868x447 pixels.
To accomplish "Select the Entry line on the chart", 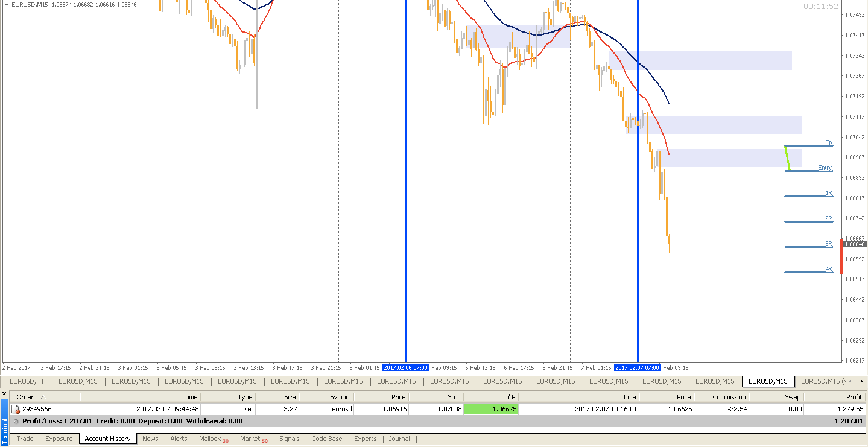I will (x=808, y=171).
